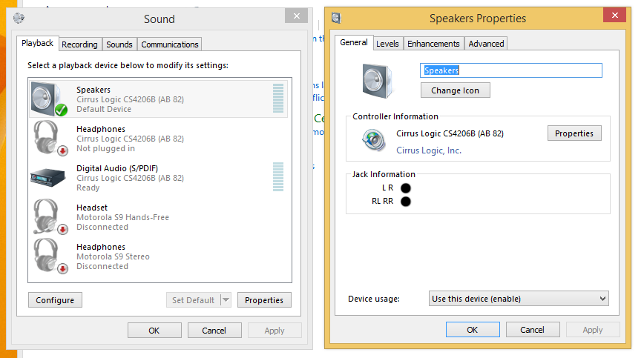Click the 'Cirrus Logic CS4206B (AB 82)' controller name
Image resolution: width=644 pixels, height=358 pixels.
point(450,133)
